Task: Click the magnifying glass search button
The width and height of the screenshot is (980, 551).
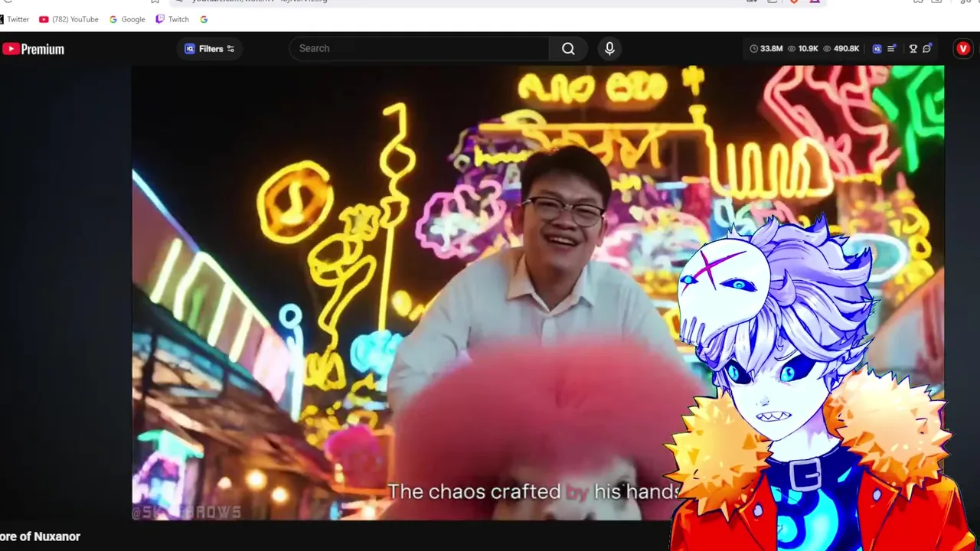Action: [x=568, y=48]
